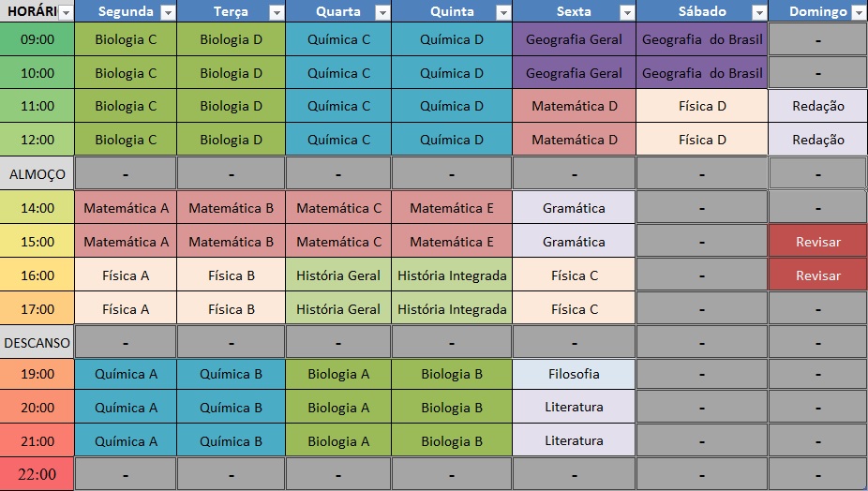Expand the Terça filter arrow
This screenshot has width=868, height=491.
(x=277, y=12)
